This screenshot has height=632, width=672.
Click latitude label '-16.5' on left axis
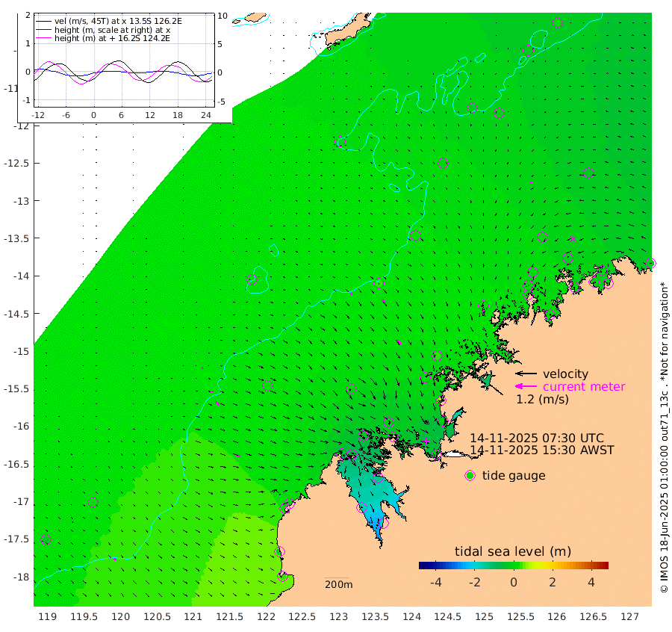coord(16,465)
